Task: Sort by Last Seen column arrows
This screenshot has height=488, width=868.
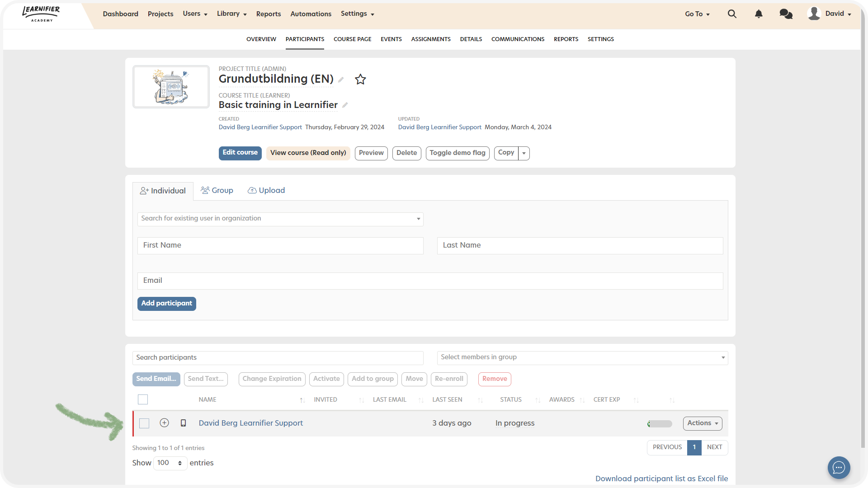Action: tap(480, 400)
